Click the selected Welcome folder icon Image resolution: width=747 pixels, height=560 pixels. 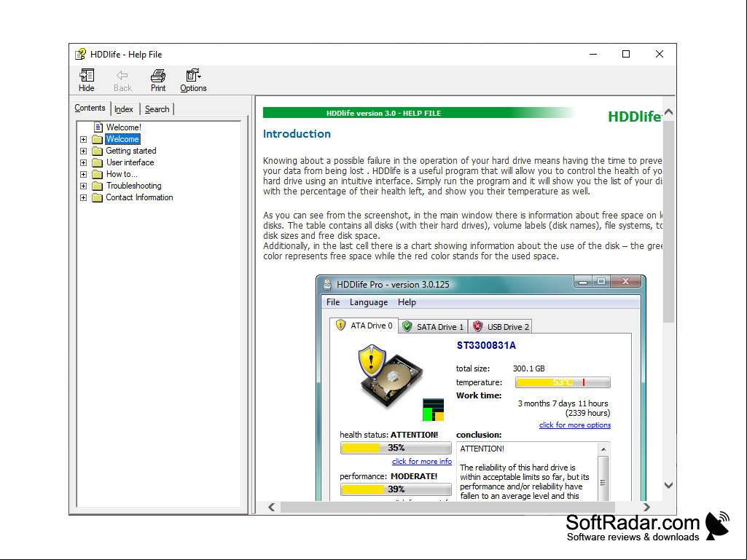pos(97,139)
